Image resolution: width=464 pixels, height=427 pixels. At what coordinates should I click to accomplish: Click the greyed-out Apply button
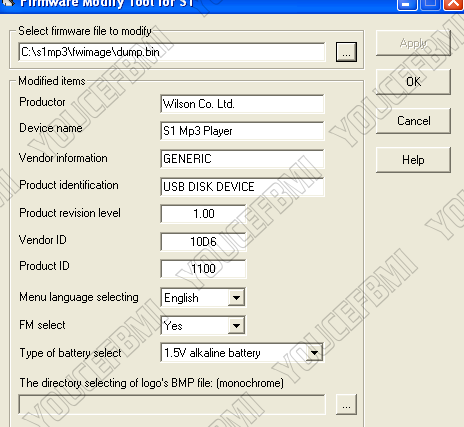413,43
